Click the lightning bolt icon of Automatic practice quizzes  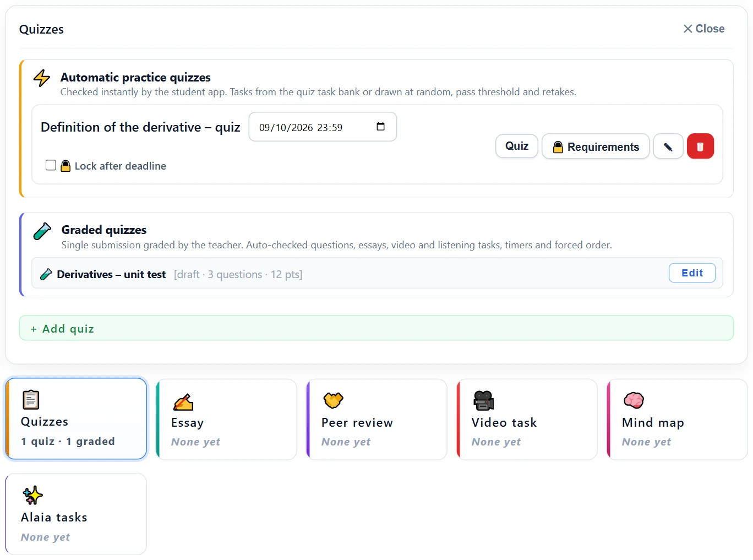coord(42,78)
